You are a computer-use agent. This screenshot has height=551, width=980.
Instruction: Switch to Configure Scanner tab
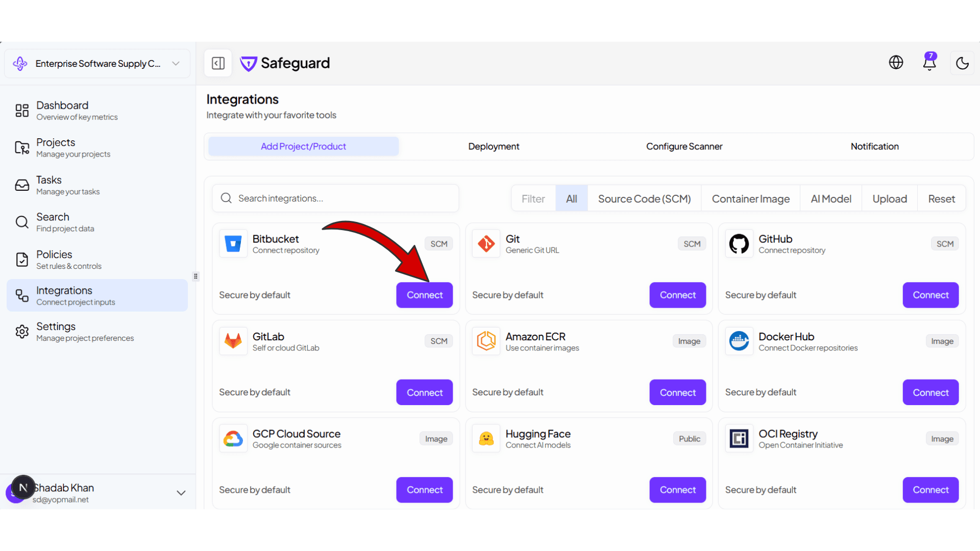tap(684, 146)
